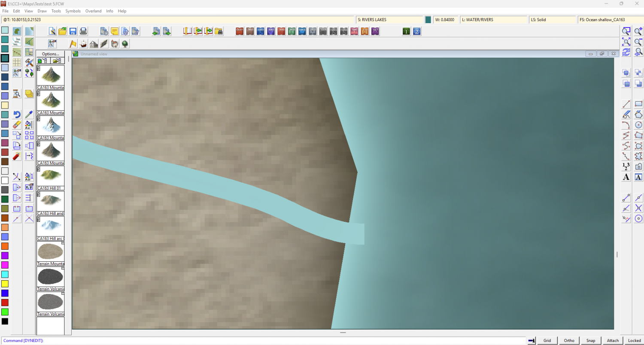This screenshot has width=644, height=345.
Task: Open the Symbols menu
Action: (73, 11)
